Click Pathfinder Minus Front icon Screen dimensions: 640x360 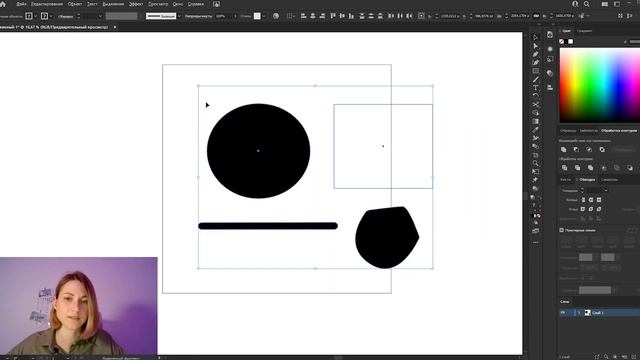pos(576,149)
